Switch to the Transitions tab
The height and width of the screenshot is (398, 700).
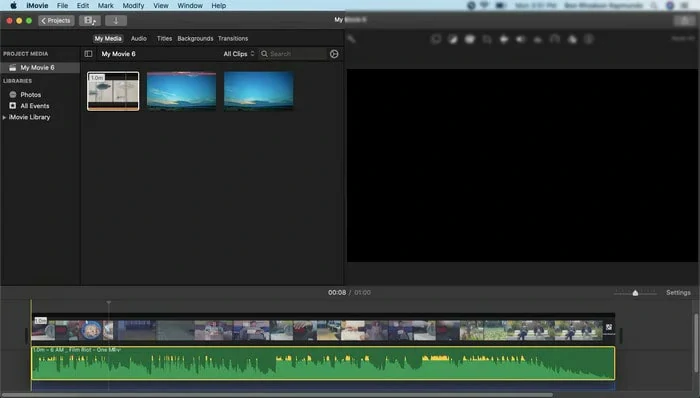click(233, 39)
